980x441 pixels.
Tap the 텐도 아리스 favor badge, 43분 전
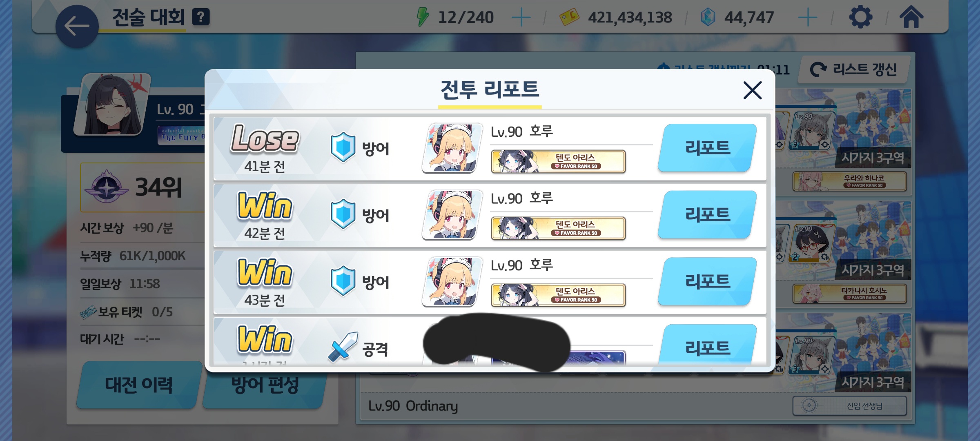point(558,295)
